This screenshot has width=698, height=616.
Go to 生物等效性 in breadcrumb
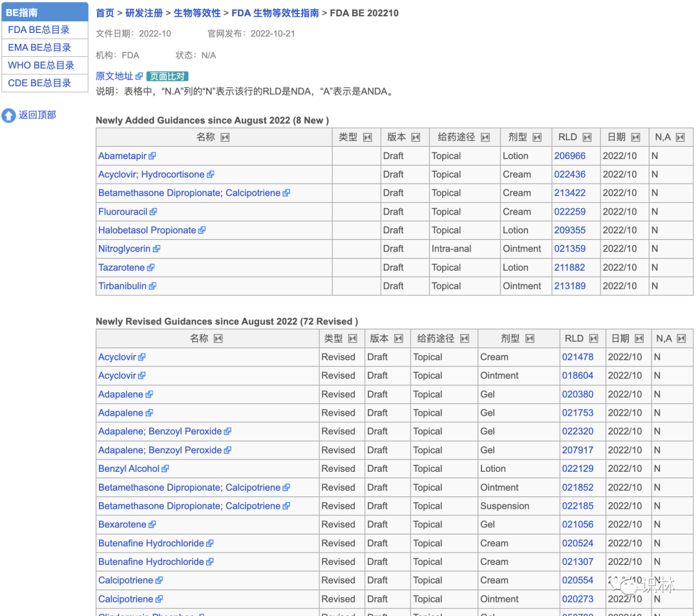[197, 13]
